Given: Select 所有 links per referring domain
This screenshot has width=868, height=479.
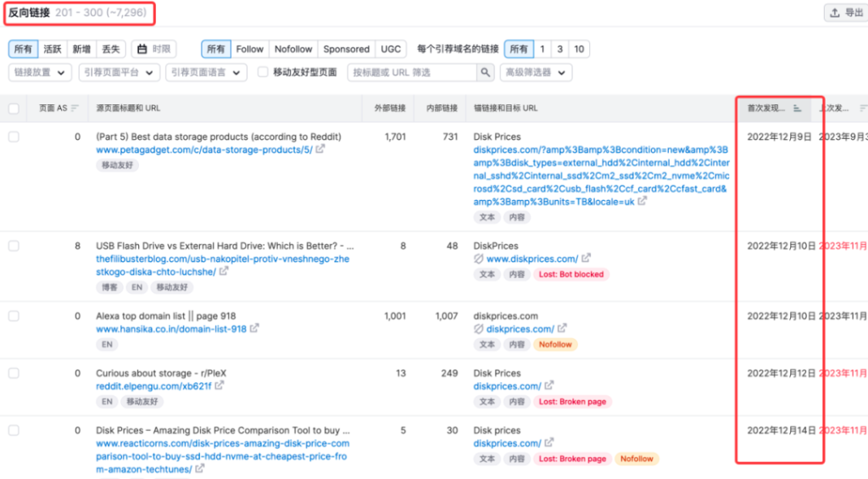Looking at the screenshot, I should click(x=519, y=49).
